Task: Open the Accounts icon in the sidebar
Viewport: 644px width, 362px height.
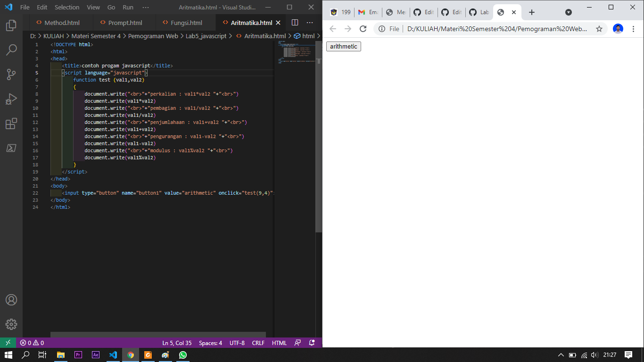Action: [11, 300]
